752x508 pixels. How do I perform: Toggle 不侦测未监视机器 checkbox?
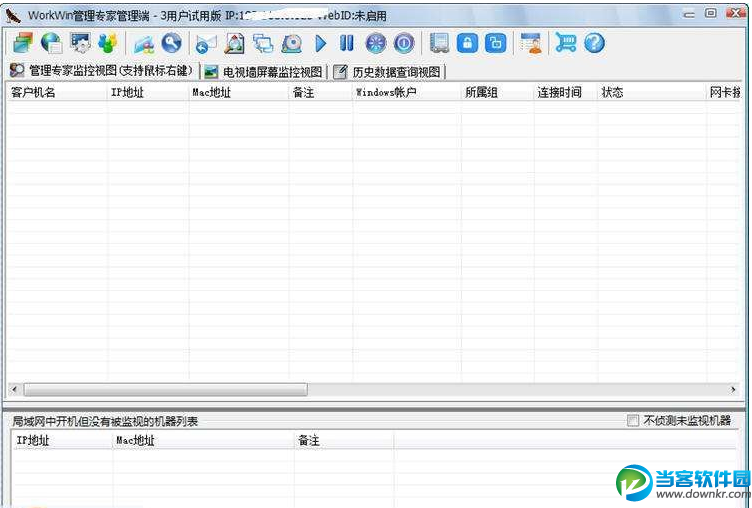point(633,421)
